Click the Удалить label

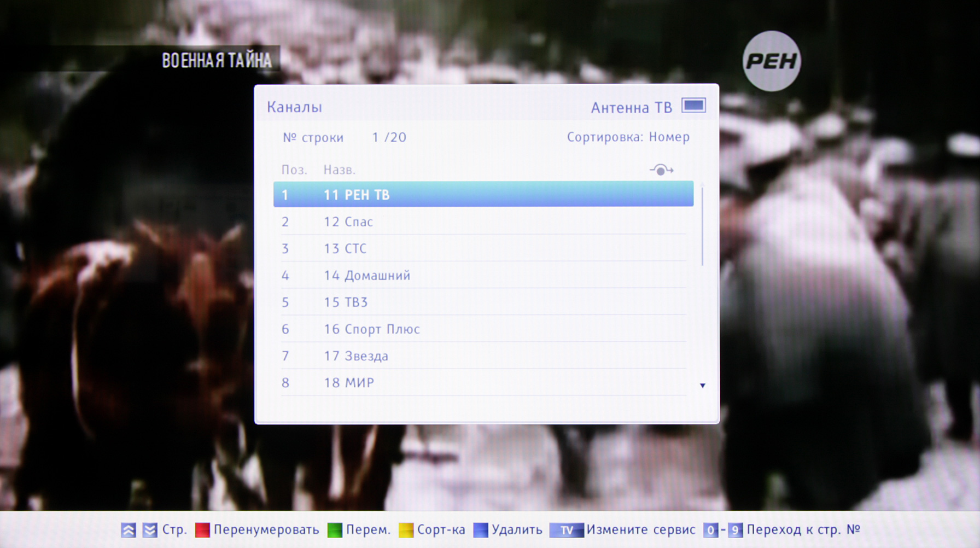pyautogui.click(x=517, y=530)
